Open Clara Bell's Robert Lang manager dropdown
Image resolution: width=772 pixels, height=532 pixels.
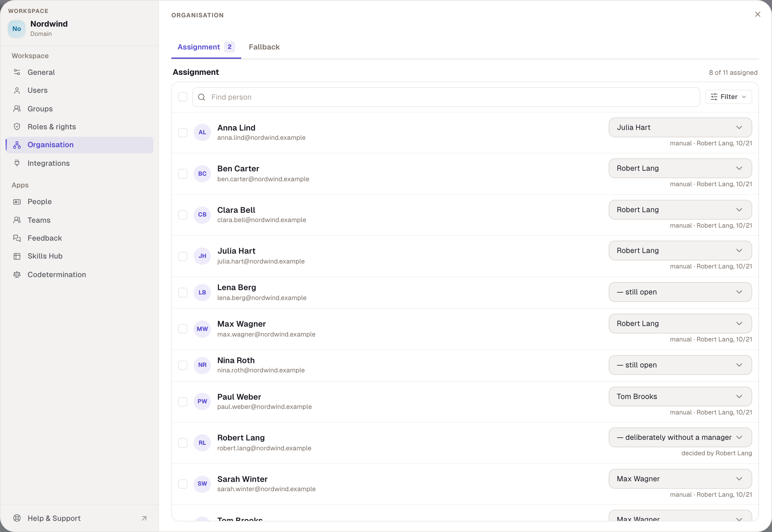coord(680,210)
